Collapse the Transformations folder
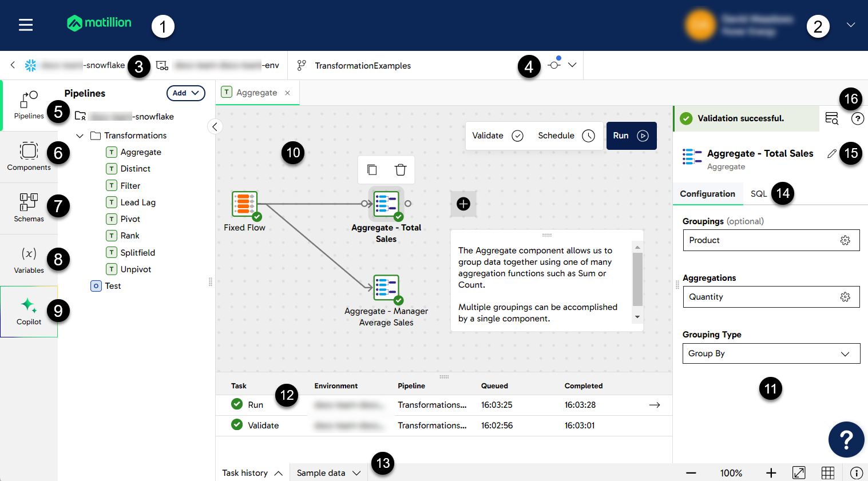Image resolution: width=868 pixels, height=481 pixels. click(80, 136)
